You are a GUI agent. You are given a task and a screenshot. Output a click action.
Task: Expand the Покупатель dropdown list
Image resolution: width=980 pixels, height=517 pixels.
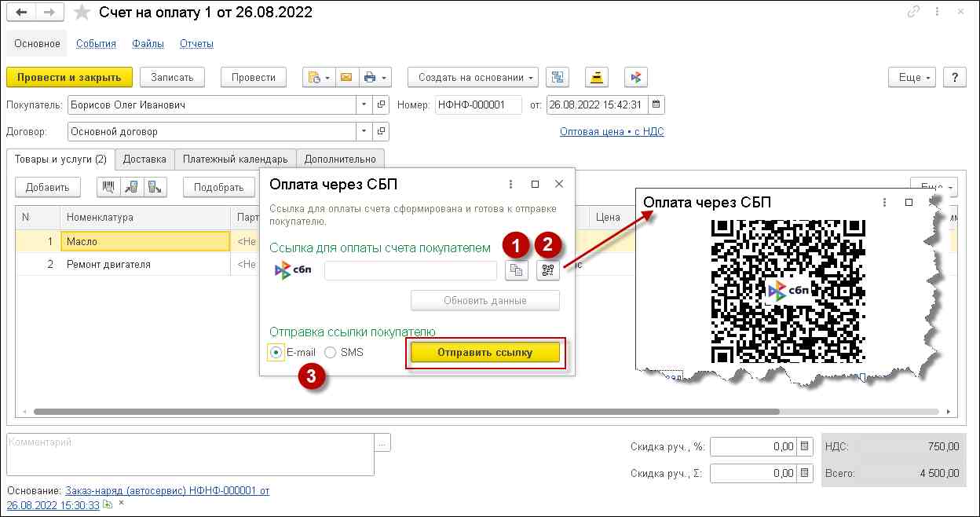click(364, 104)
